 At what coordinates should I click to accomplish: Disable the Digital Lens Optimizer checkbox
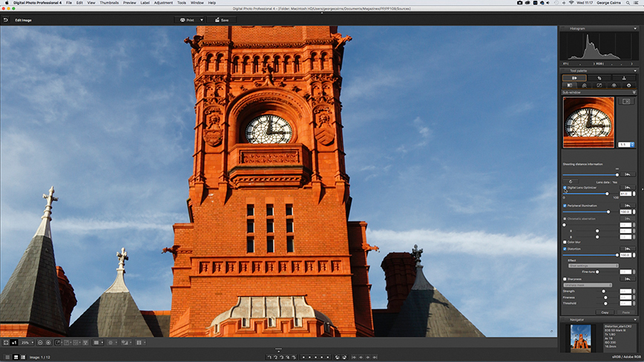tap(565, 188)
